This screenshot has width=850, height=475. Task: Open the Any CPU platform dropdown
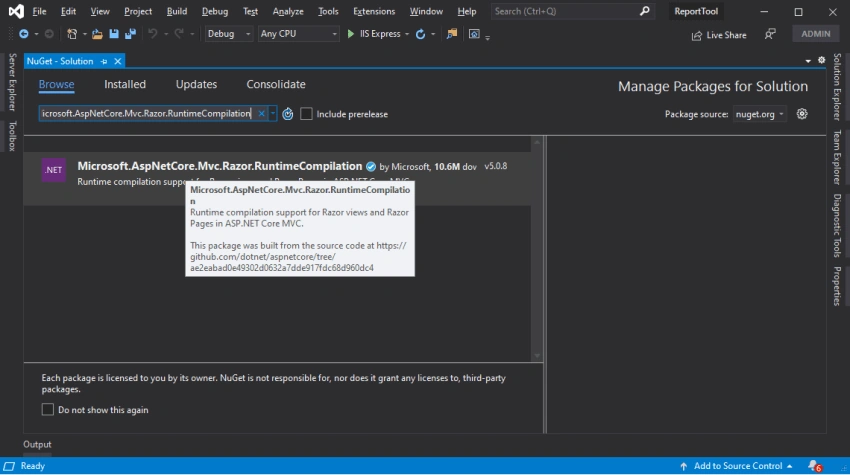(x=298, y=34)
